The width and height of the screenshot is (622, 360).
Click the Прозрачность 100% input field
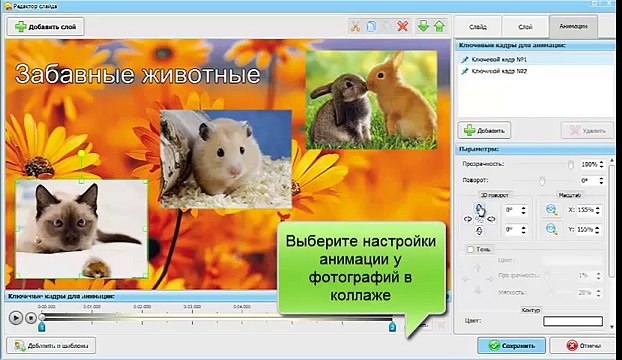point(590,165)
